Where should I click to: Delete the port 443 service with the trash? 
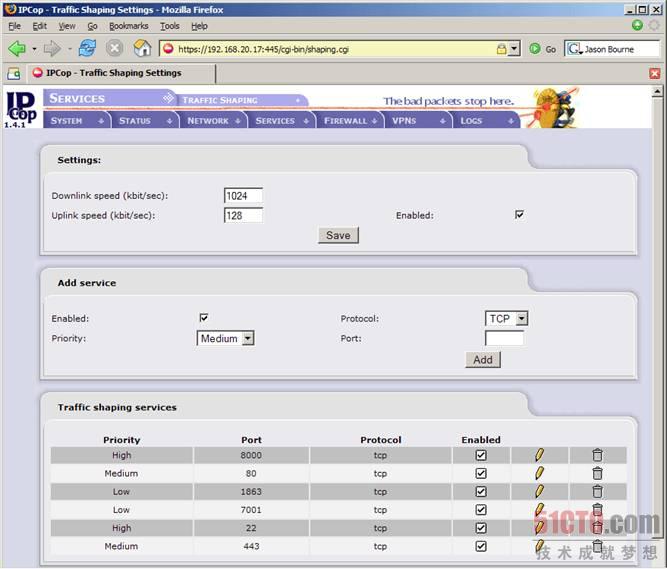(597, 546)
